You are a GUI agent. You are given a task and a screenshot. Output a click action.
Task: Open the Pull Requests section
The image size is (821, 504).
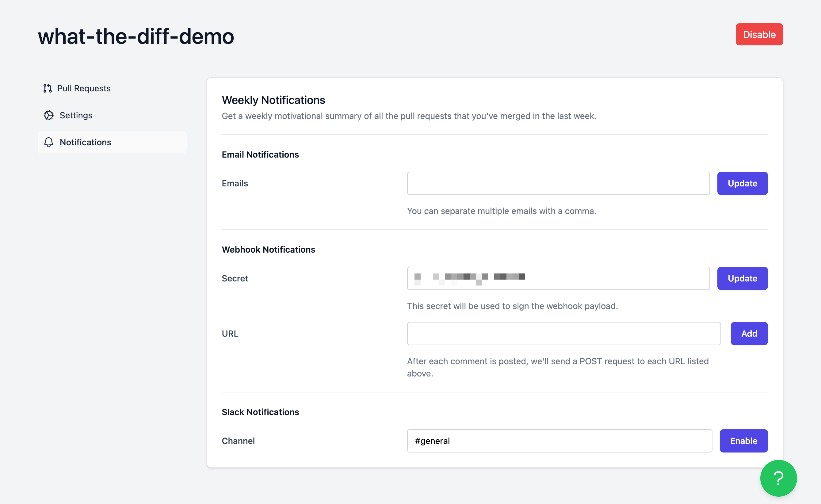(84, 88)
